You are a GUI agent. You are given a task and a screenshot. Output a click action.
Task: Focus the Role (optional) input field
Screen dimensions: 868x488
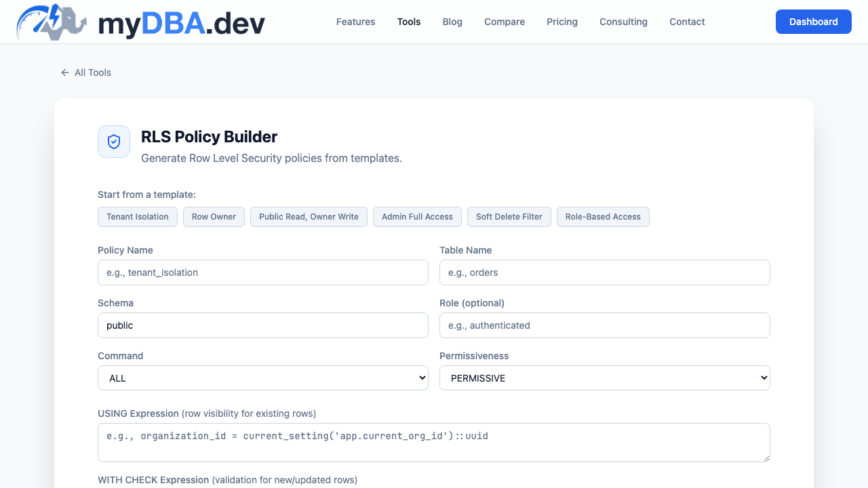[x=605, y=325]
